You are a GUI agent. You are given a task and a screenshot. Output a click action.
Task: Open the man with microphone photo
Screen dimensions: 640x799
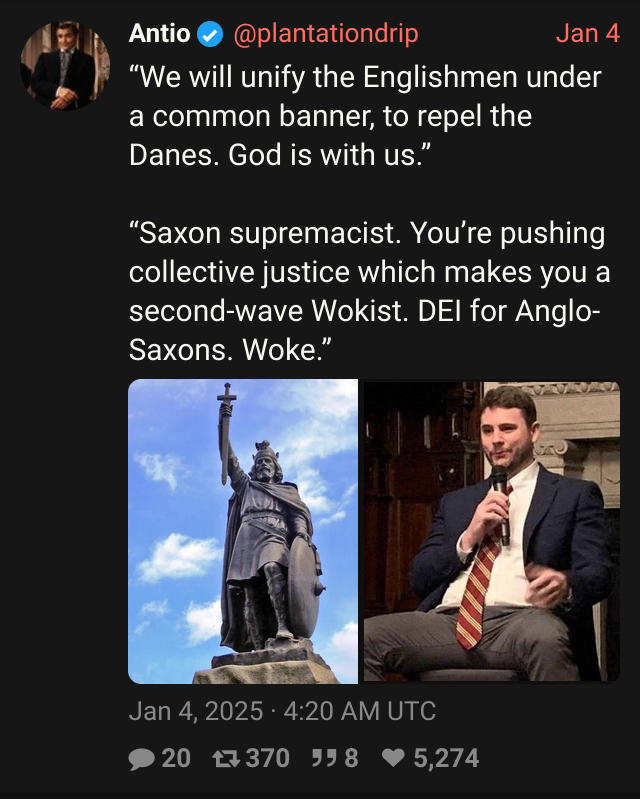(x=492, y=531)
